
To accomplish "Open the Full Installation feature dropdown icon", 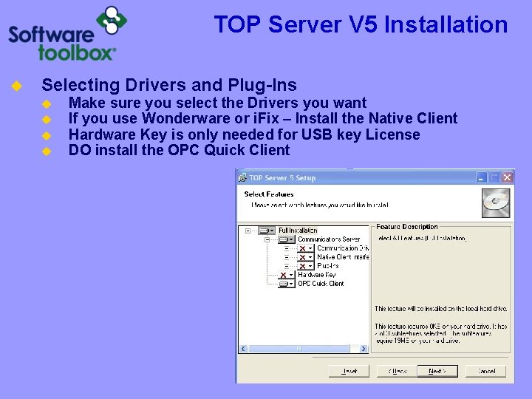I will (x=267, y=231).
